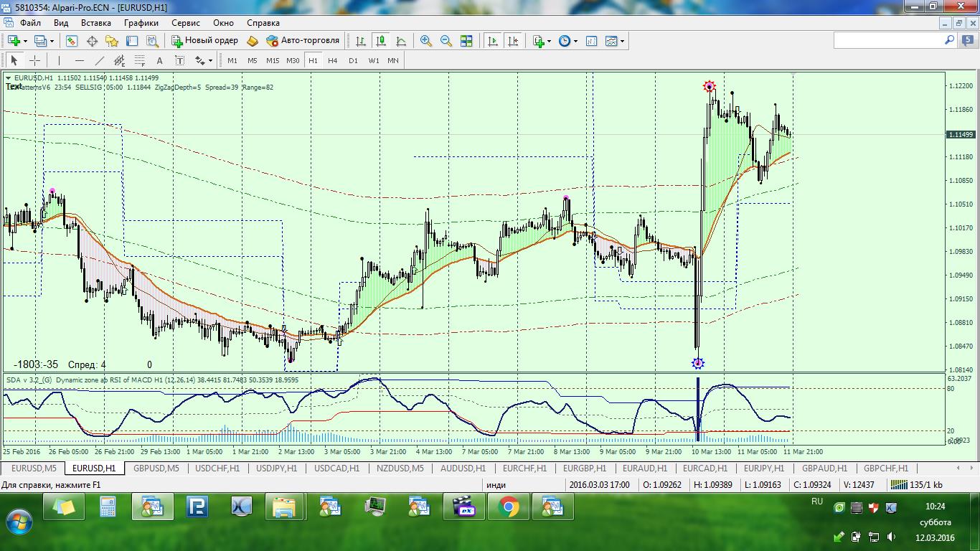Image resolution: width=980 pixels, height=551 pixels.
Task: Open the periodicity clock dropdown arrow
Action: tap(575, 41)
